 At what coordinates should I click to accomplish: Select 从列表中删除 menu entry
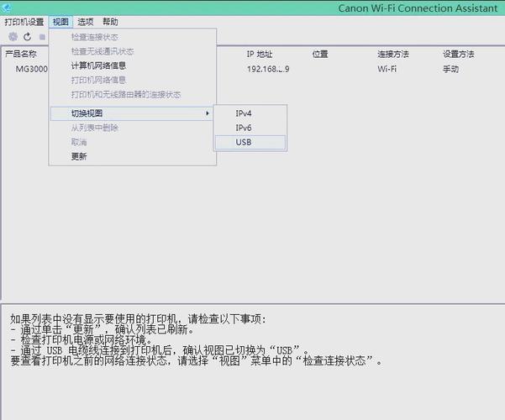95,128
